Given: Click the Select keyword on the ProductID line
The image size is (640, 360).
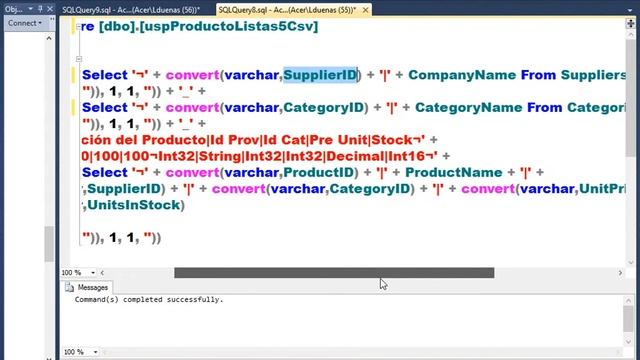Looking at the screenshot, I should pos(105,173).
